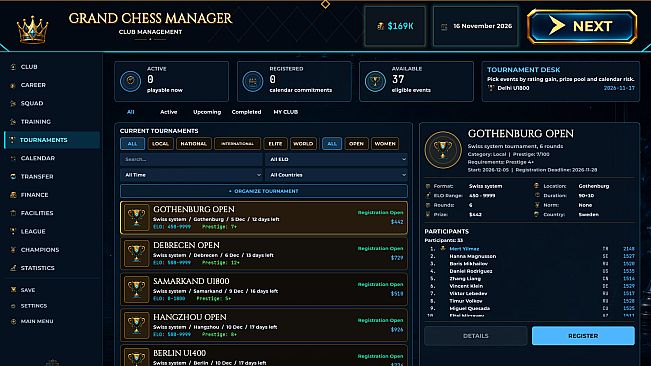Click the Squad sidebar icon

(13, 103)
